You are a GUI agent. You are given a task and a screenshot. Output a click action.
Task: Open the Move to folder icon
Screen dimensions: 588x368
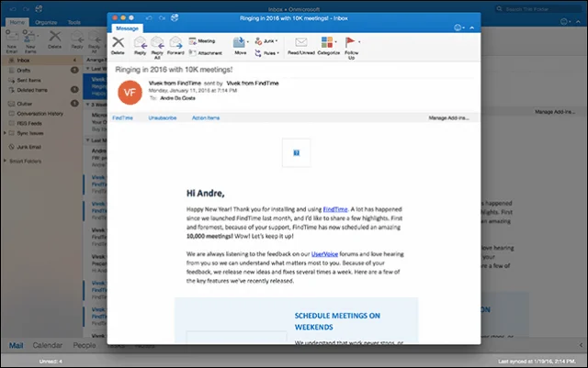click(239, 42)
